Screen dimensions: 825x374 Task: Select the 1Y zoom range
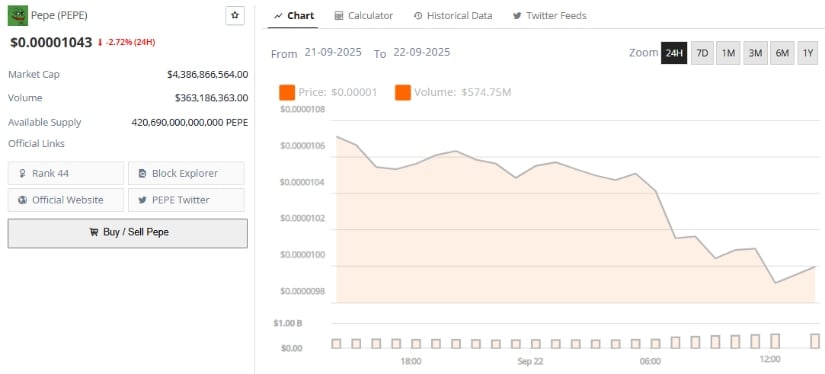(x=808, y=53)
